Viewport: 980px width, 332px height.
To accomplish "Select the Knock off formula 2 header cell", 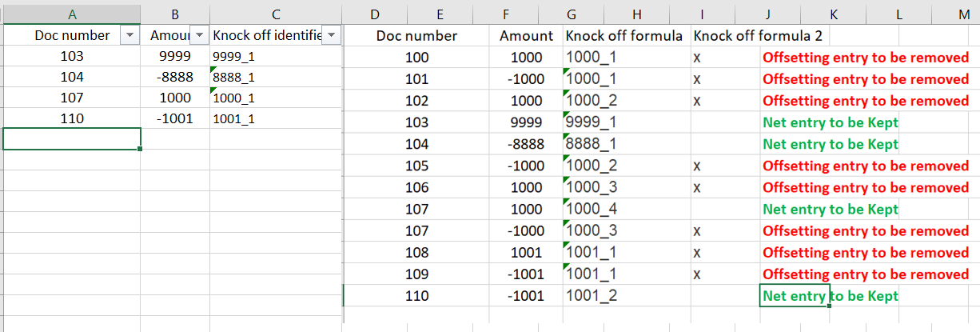I will click(757, 36).
